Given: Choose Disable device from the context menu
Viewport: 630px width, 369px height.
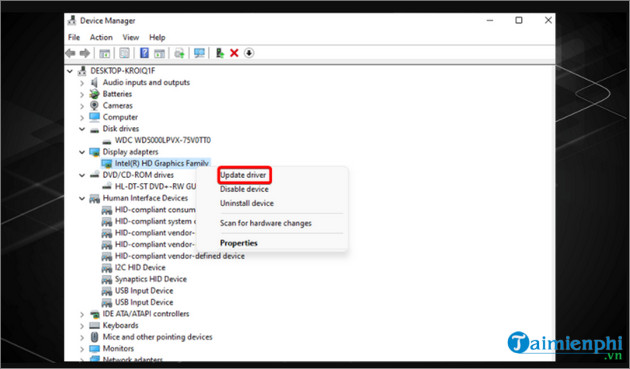Looking at the screenshot, I should point(244,189).
